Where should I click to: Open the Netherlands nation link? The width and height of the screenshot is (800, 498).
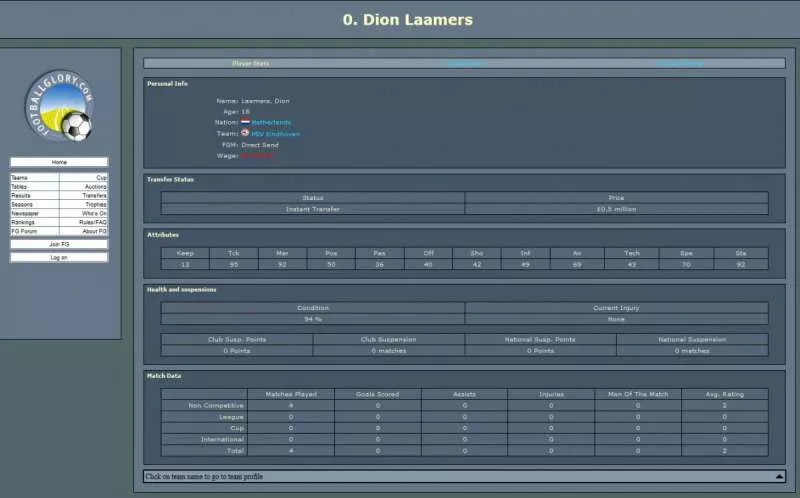pos(271,122)
